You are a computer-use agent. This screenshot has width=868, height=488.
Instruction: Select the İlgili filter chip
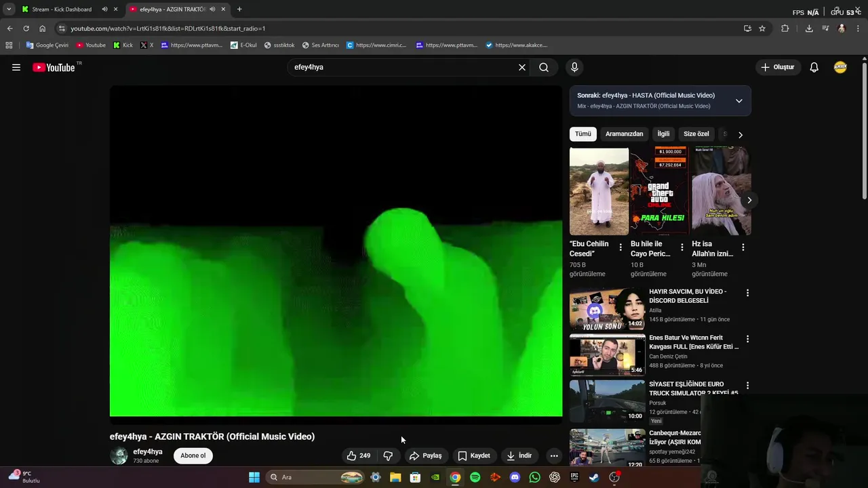[663, 134]
